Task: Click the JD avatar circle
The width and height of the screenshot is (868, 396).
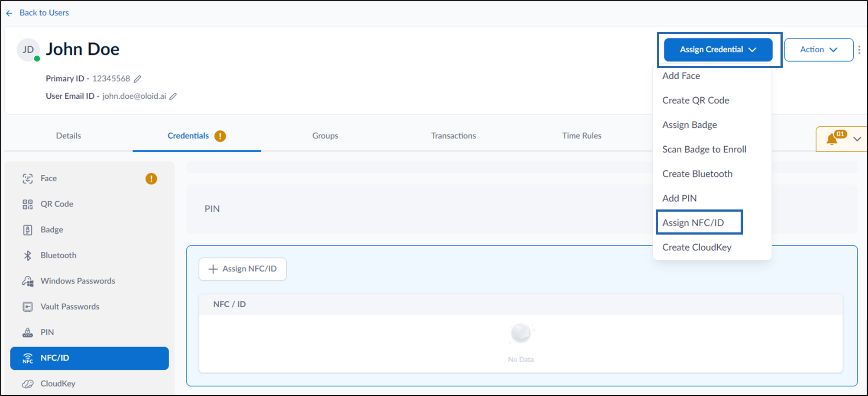Action: [28, 50]
